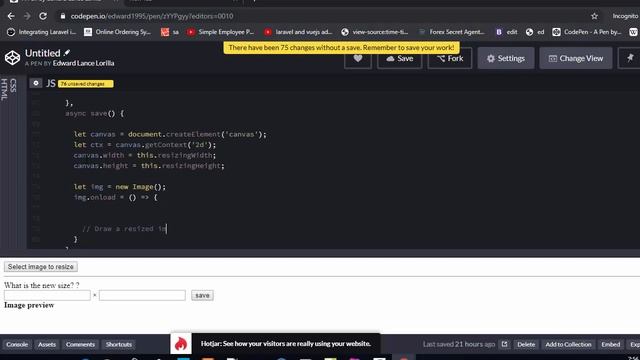Click the browser forward arrow
Viewport: 640px width, 360px height.
[x=27, y=16]
